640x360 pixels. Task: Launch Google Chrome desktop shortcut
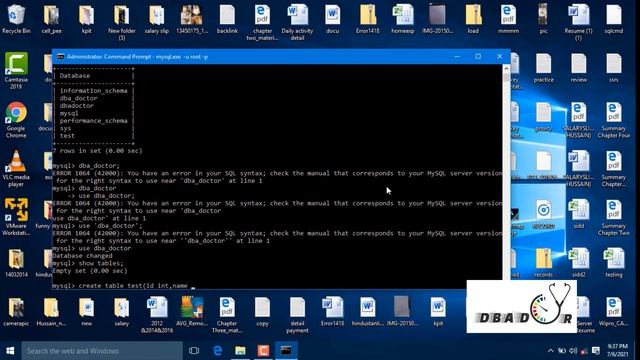16,119
